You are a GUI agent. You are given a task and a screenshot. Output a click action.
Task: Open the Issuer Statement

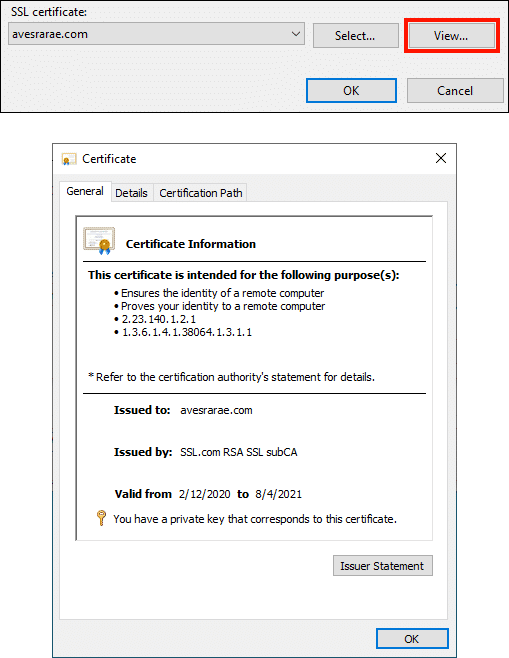(x=383, y=566)
